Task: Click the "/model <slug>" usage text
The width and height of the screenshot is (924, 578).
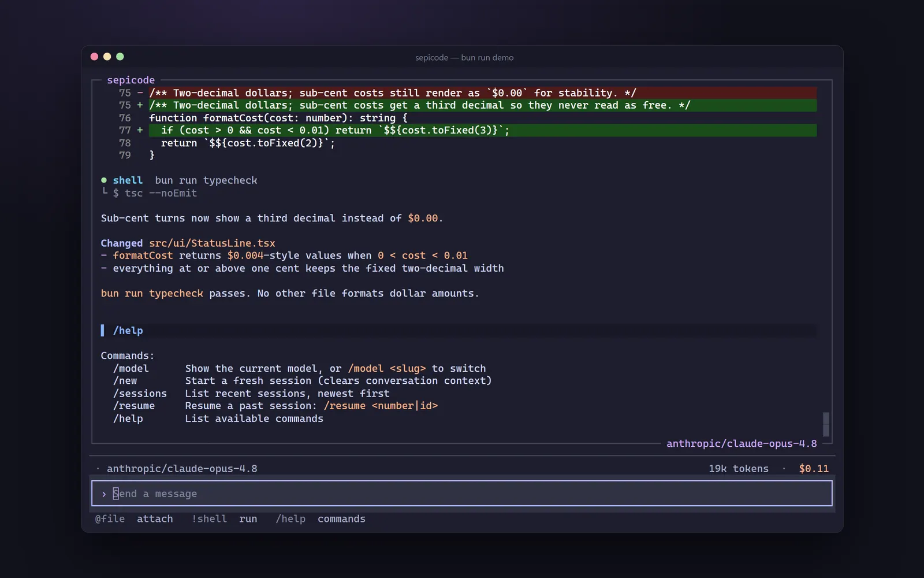Action: pos(387,369)
